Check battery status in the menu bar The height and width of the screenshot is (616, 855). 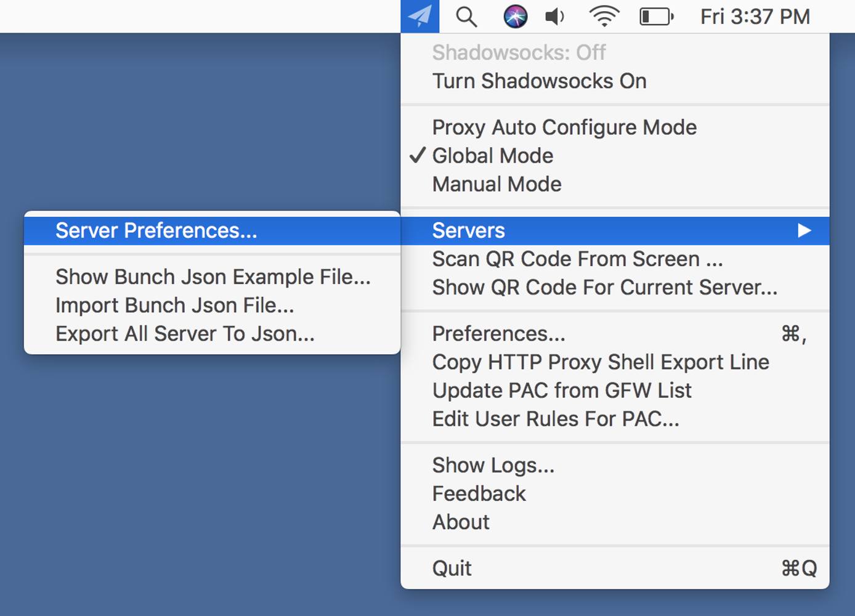[x=655, y=16]
